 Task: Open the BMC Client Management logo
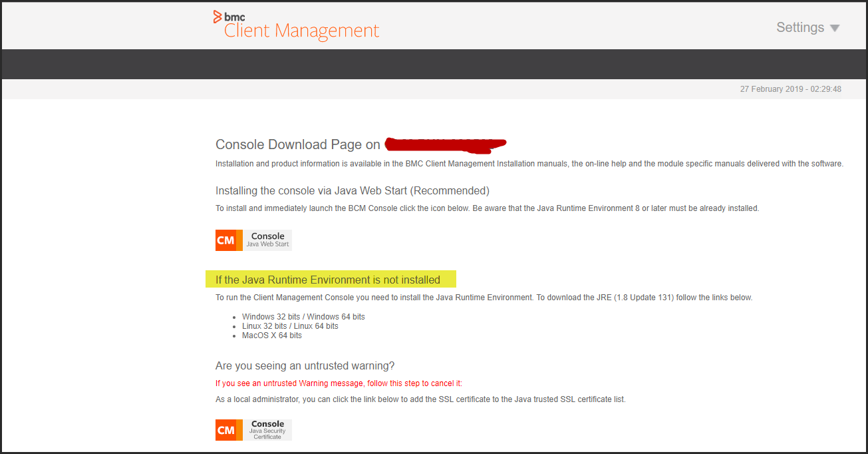click(296, 25)
